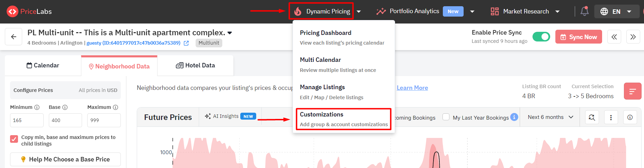Click the Last synced 9 hours ago text
Image resolution: width=644 pixels, height=168 pixels.
(499, 41)
